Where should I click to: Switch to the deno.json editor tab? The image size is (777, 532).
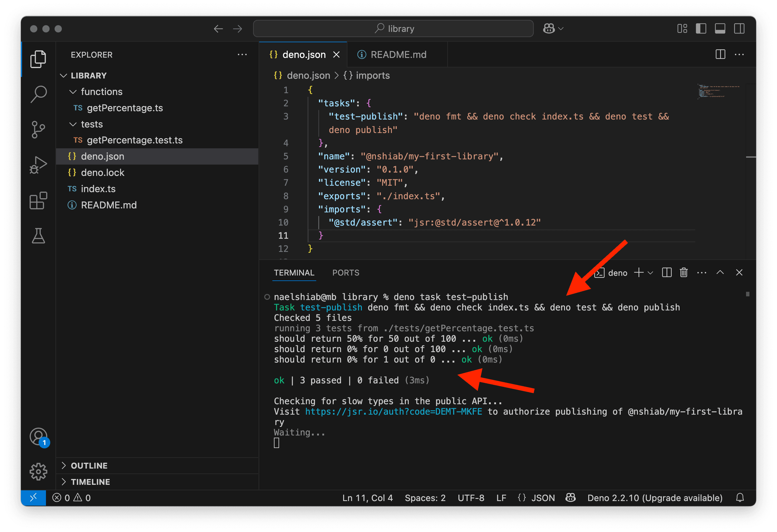tap(303, 55)
